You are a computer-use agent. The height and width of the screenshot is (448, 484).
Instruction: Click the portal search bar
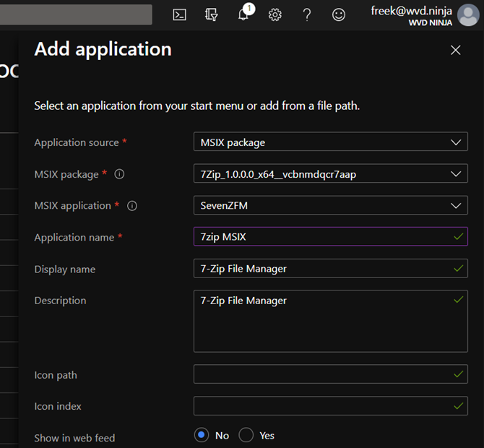[76, 14]
